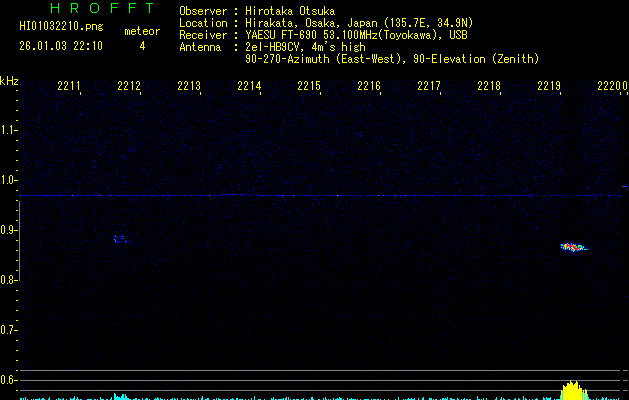This screenshot has height=400, width=629.
Task: Click the 0.7 frequency axis label
Action: point(9,330)
